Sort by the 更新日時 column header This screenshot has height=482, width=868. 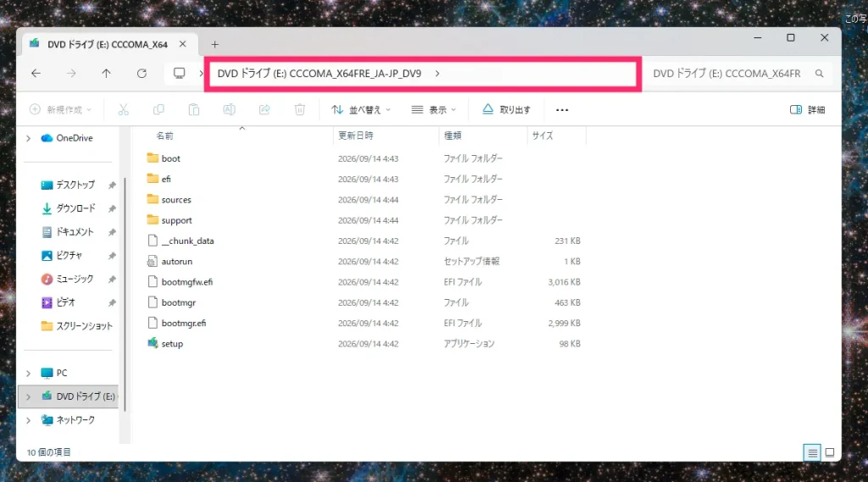[x=356, y=136]
